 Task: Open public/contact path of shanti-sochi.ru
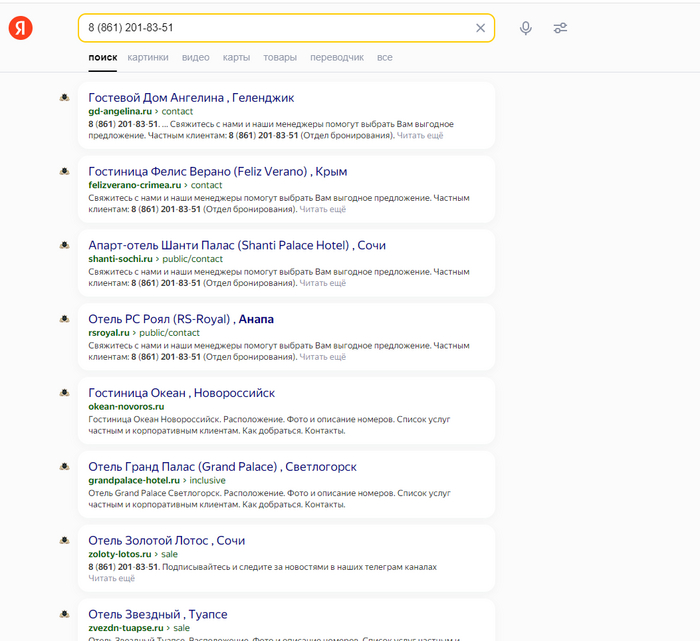192,259
